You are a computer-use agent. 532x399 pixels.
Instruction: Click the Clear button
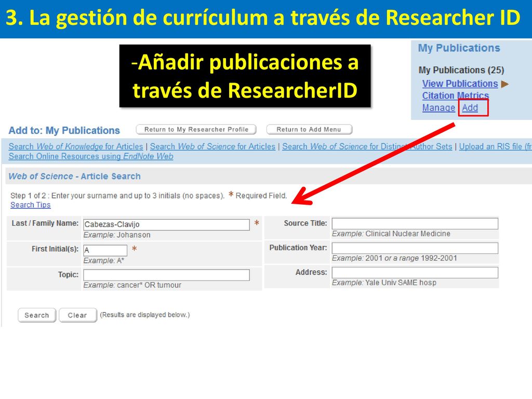77,315
